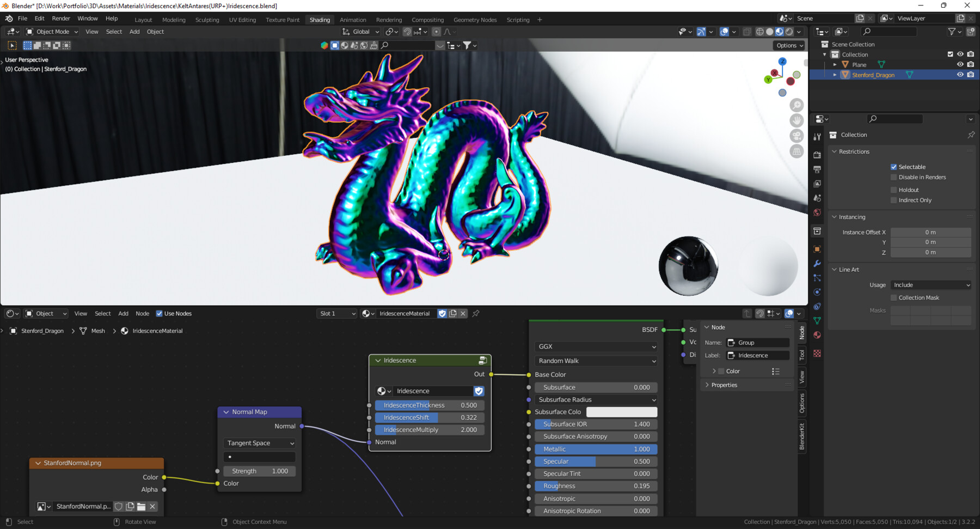The height and width of the screenshot is (529, 980).
Task: Click the search field in the Outliner
Action: (x=889, y=32)
